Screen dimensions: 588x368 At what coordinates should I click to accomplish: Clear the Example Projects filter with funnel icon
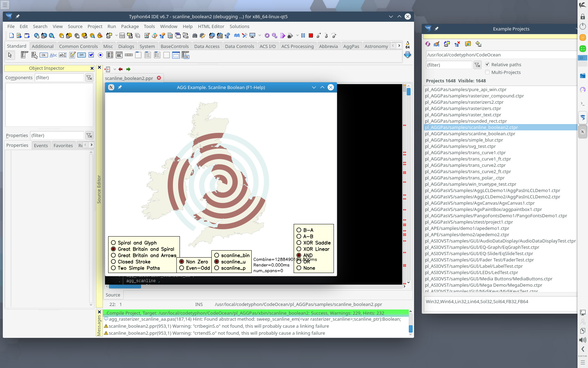click(x=477, y=65)
